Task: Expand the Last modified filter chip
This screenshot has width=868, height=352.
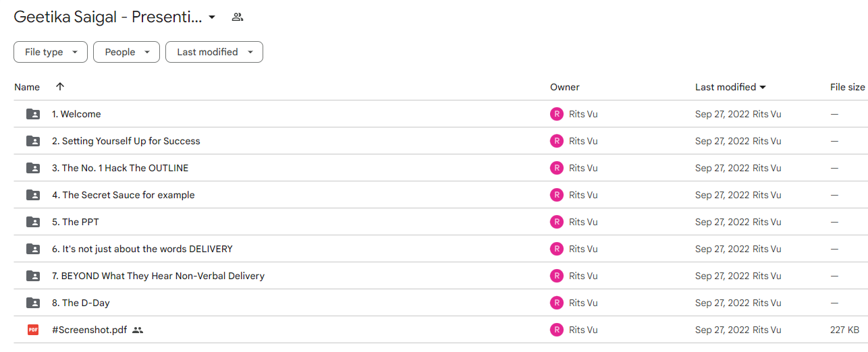Action: tap(214, 52)
